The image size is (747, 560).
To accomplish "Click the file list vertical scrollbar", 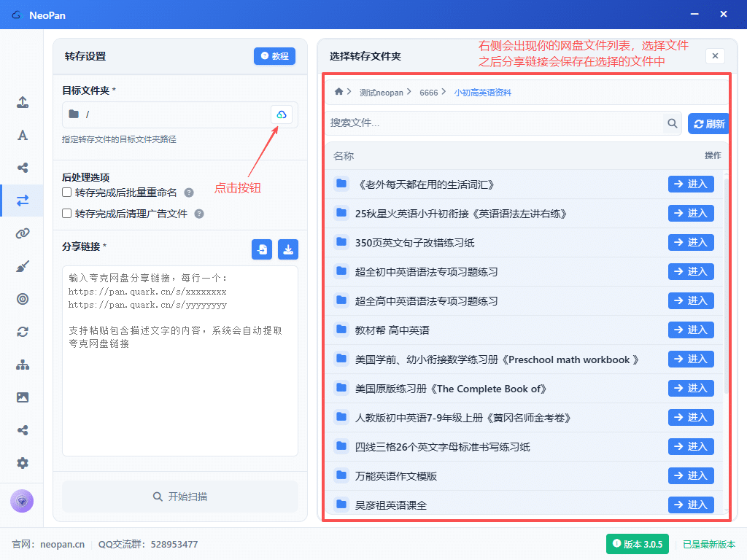I will tap(725, 284).
